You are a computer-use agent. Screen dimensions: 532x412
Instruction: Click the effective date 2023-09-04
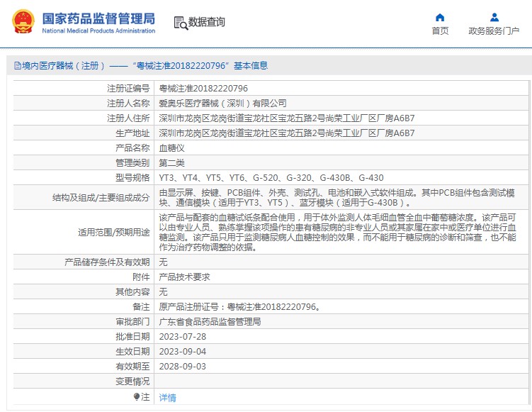click(183, 352)
